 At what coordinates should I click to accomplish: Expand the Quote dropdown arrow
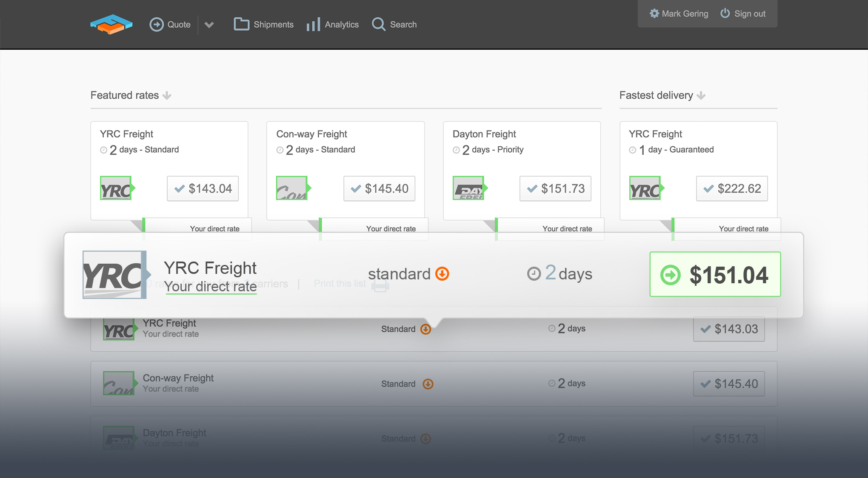click(208, 25)
